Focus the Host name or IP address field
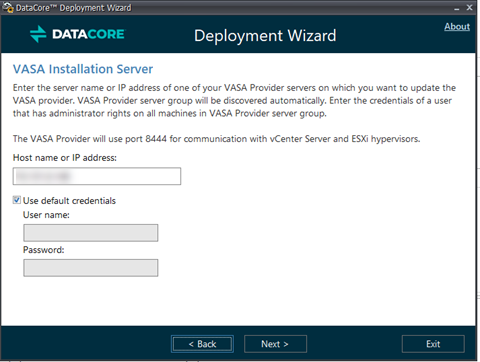Image resolution: width=480 pixels, height=362 pixels. (97, 176)
